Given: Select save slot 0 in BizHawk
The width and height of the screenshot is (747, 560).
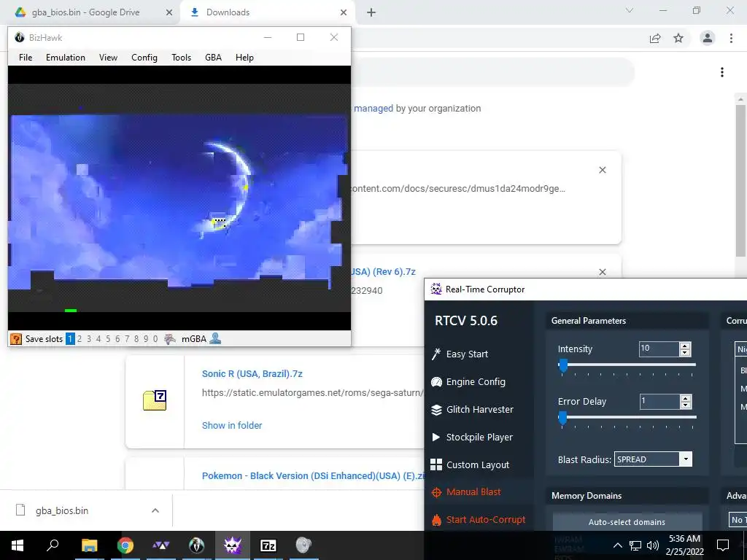Looking at the screenshot, I should pyautogui.click(x=155, y=339).
